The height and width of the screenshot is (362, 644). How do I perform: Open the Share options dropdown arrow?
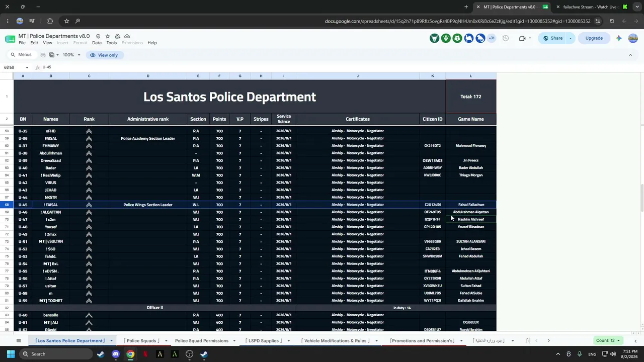570,38
